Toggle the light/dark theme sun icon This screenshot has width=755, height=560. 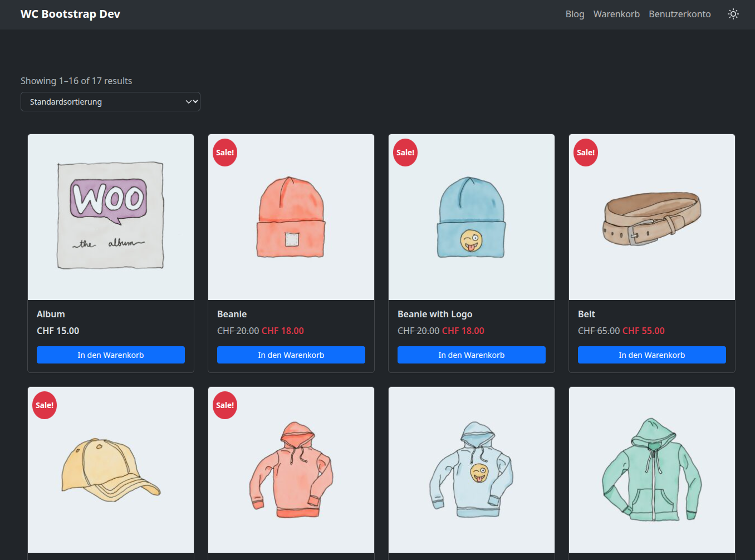tap(733, 14)
